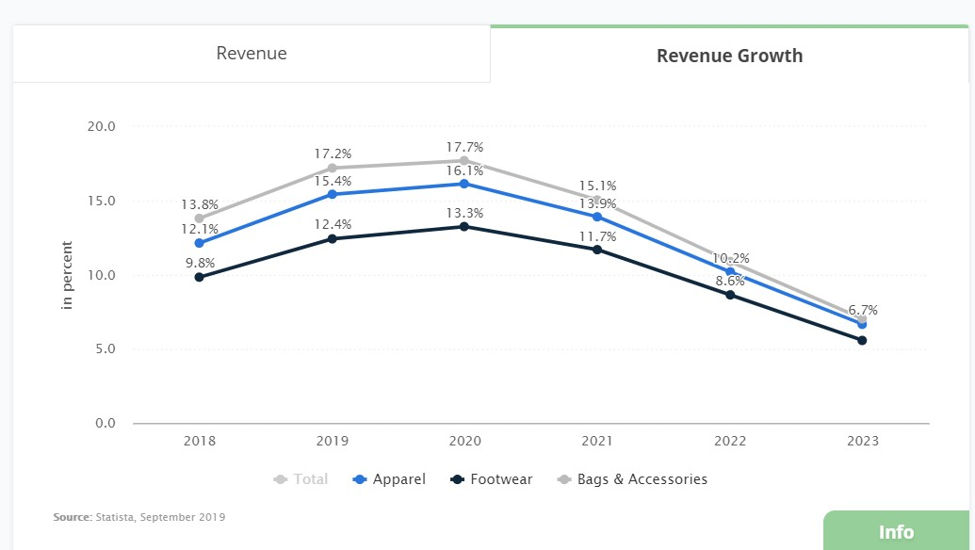The image size is (975, 550).
Task: Select the lowest Footwear point in 2023
Action: pyautogui.click(x=862, y=341)
